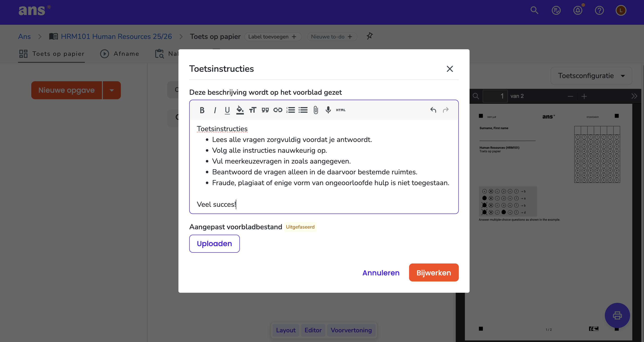
Task: Open the tasks checklist icon in the top bar
Action: 556,10
